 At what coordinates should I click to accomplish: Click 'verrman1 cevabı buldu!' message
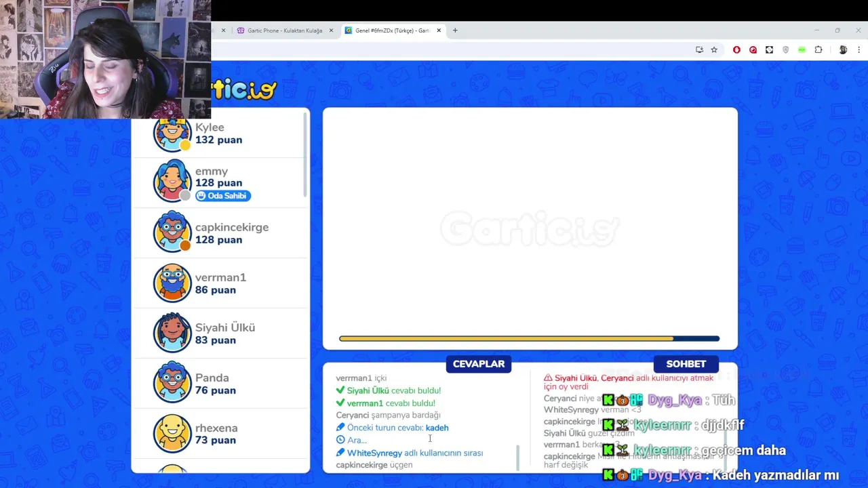pos(385,403)
